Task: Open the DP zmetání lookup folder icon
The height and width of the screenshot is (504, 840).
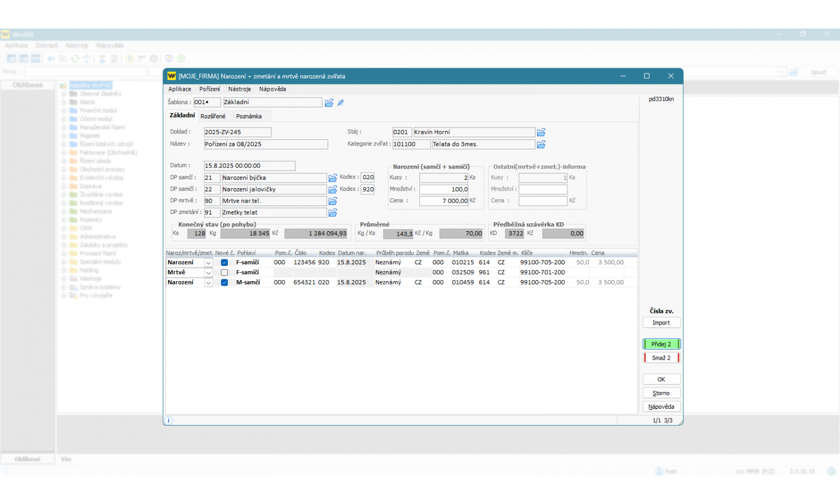Action: pos(333,213)
